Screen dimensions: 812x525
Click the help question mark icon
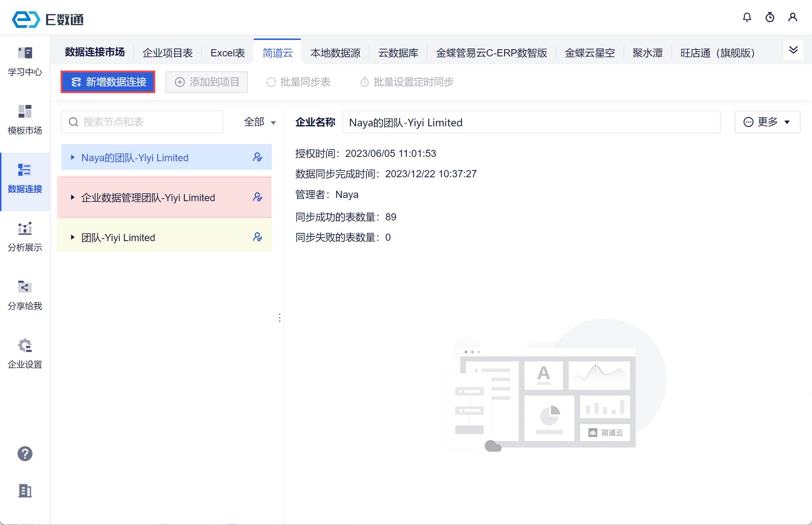25,454
